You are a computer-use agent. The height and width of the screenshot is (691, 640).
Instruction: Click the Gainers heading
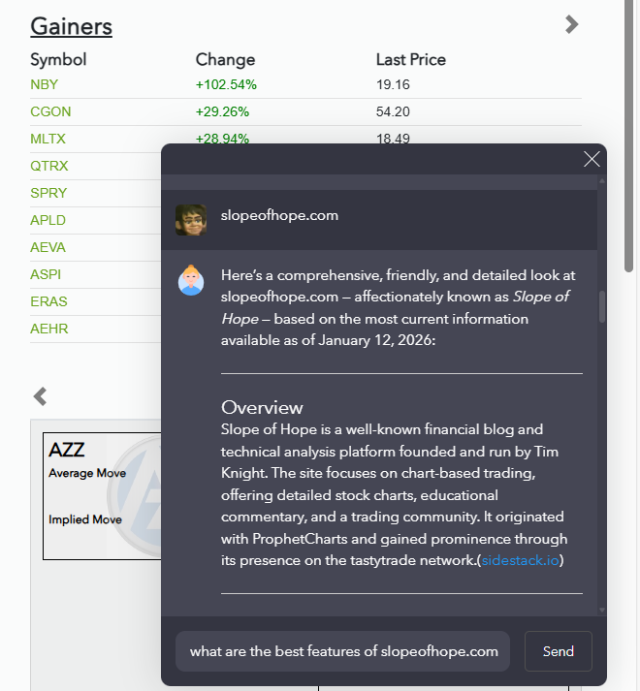71,26
